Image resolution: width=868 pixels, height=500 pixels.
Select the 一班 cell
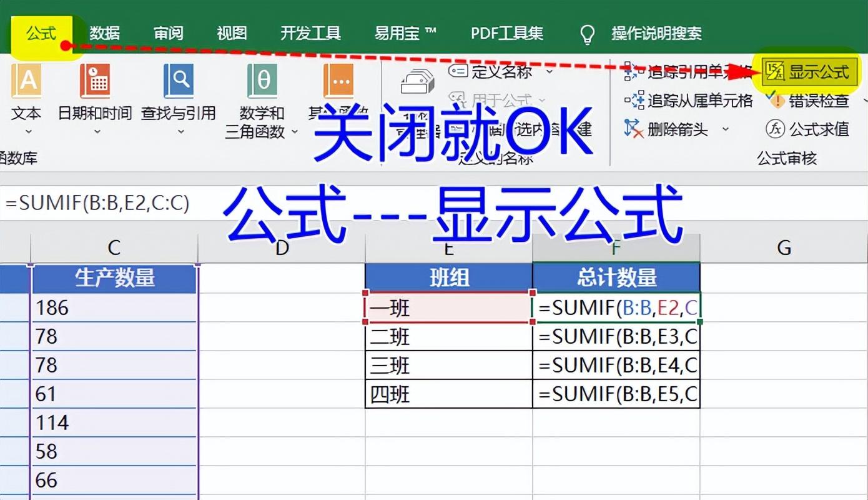[x=449, y=307]
